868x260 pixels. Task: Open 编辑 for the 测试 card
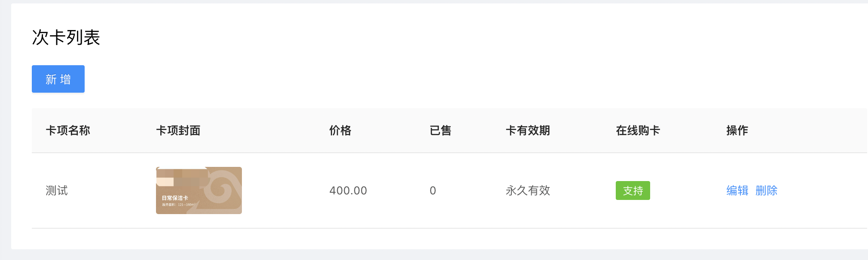point(737,190)
